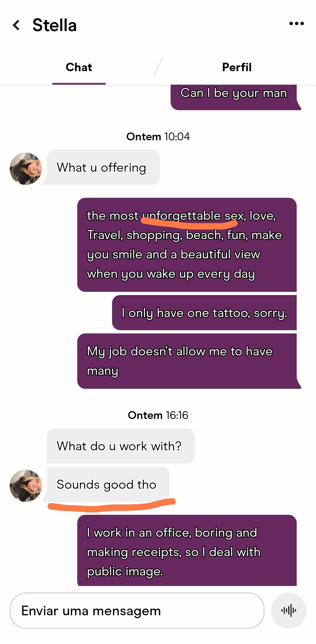Open the three-dot more options menu
This screenshot has height=644, width=316.
[296, 23]
